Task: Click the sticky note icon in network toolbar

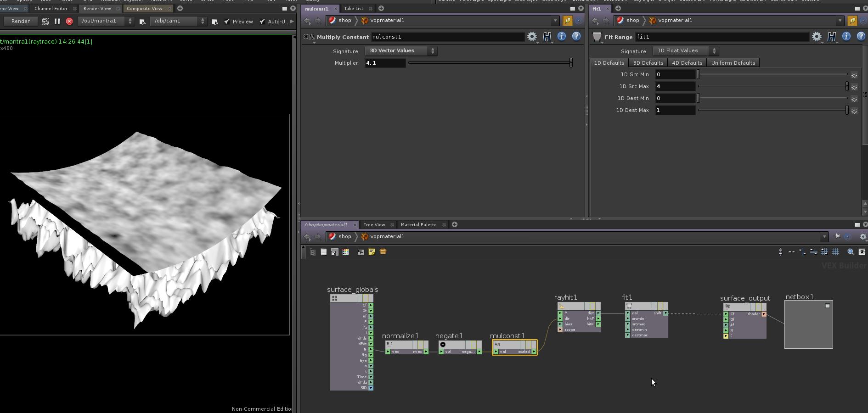Action: 372,251
